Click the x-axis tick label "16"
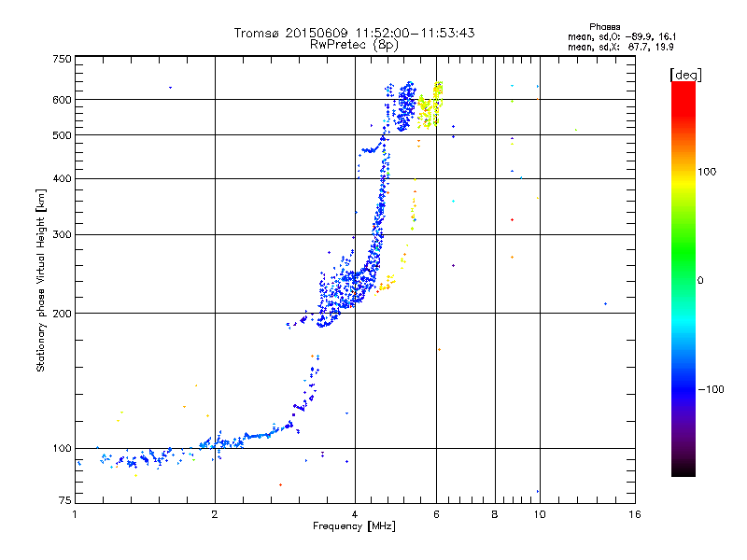Screen dimensions: 747x560 pos(635,514)
